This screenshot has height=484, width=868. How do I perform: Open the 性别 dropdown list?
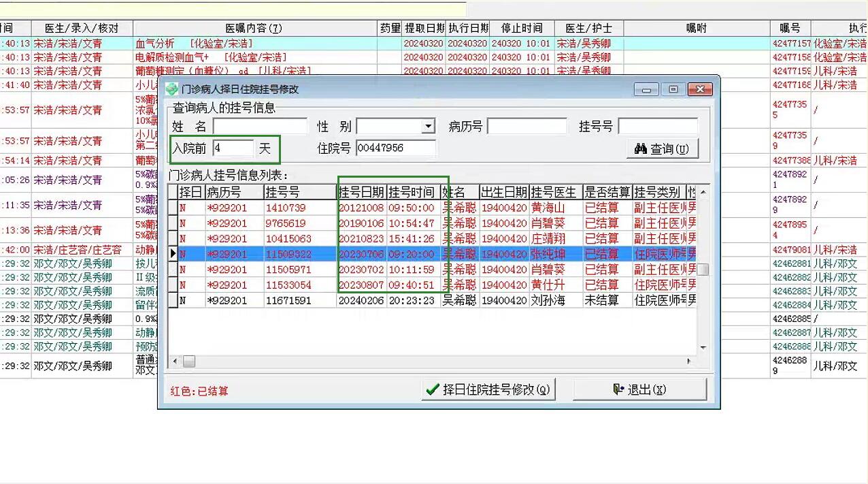click(428, 127)
